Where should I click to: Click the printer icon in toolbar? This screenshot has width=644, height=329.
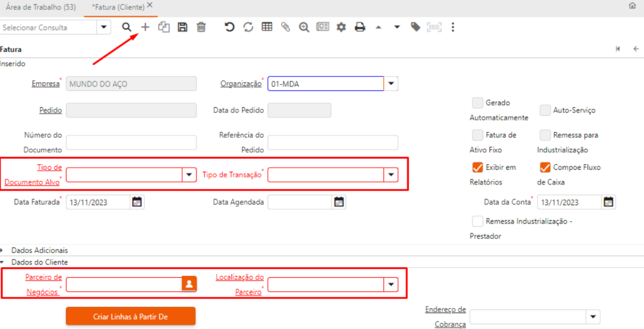click(x=360, y=27)
